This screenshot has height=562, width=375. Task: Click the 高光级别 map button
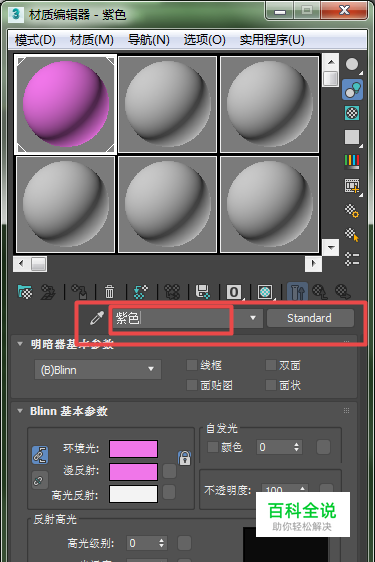[184, 543]
